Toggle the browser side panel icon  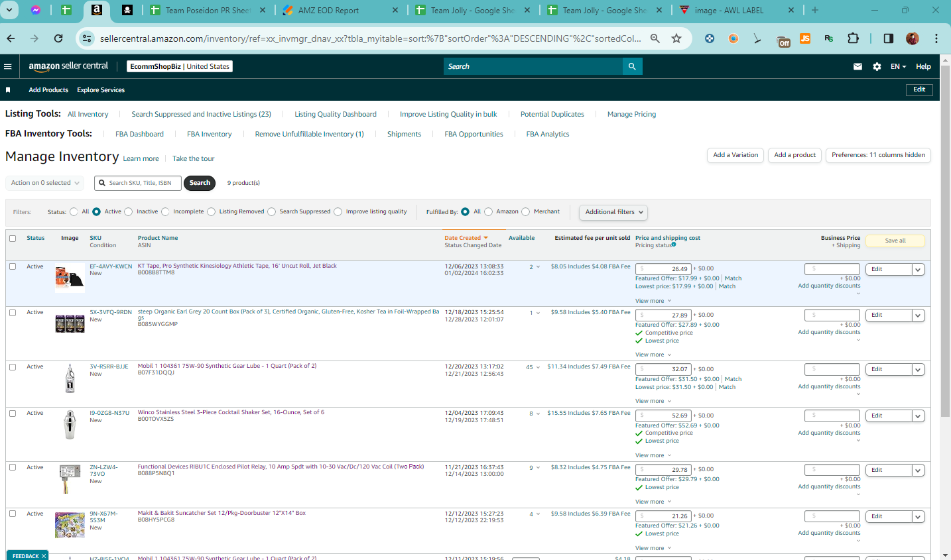889,38
